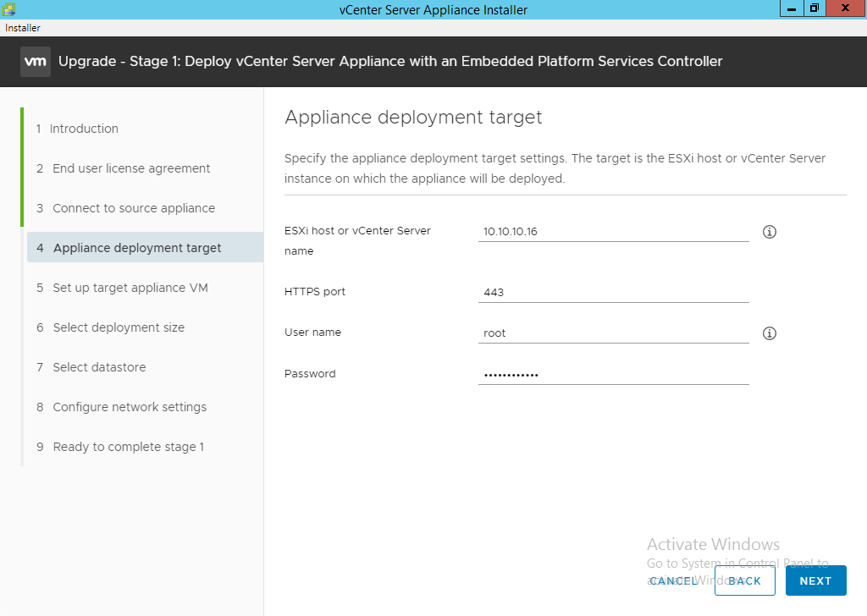Image resolution: width=867 pixels, height=616 pixels.
Task: Click the info icon beside the User name field
Action: click(769, 333)
